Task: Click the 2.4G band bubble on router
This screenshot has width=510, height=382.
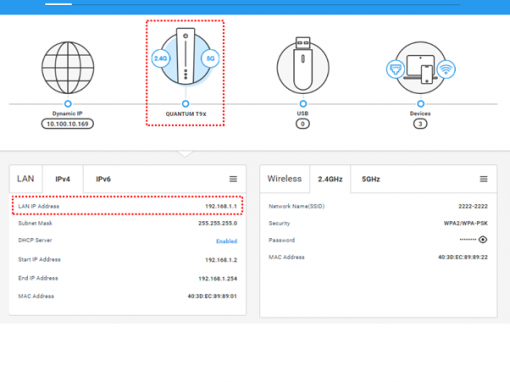Action: [161, 59]
